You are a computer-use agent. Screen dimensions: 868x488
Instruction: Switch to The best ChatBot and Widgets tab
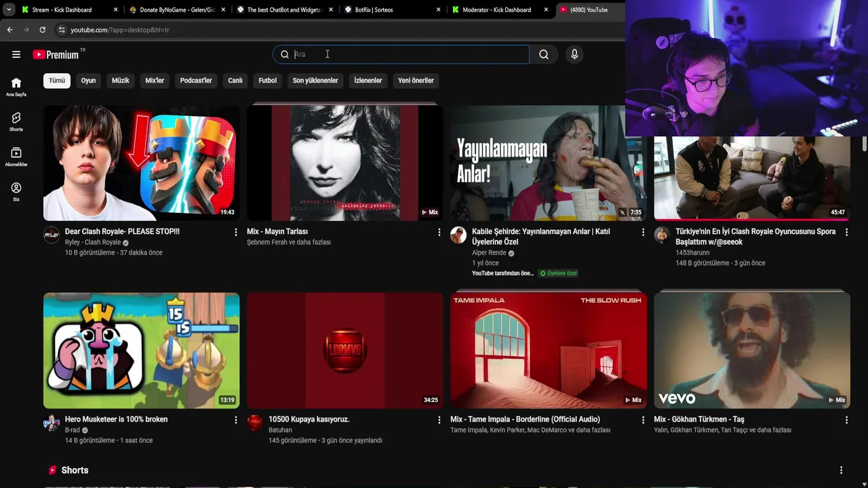click(283, 10)
